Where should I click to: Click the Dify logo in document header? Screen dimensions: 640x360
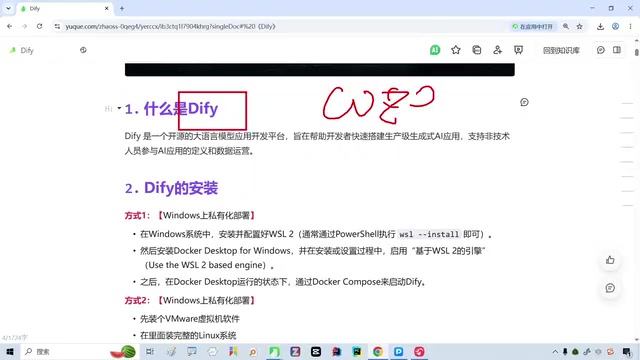(13, 50)
